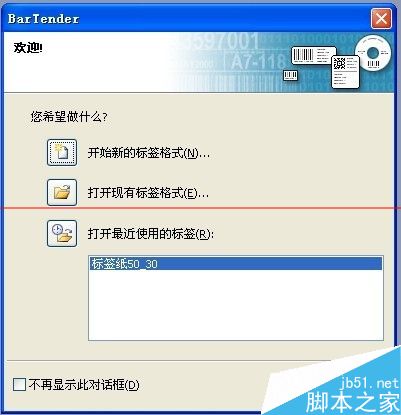401x415 pixels.
Task: Select 标签纸50_30 in the recent list
Action: [x=236, y=264]
